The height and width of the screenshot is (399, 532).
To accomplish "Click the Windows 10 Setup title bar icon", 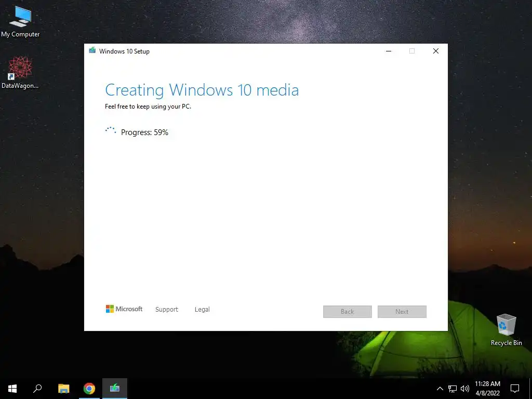I will coord(92,51).
